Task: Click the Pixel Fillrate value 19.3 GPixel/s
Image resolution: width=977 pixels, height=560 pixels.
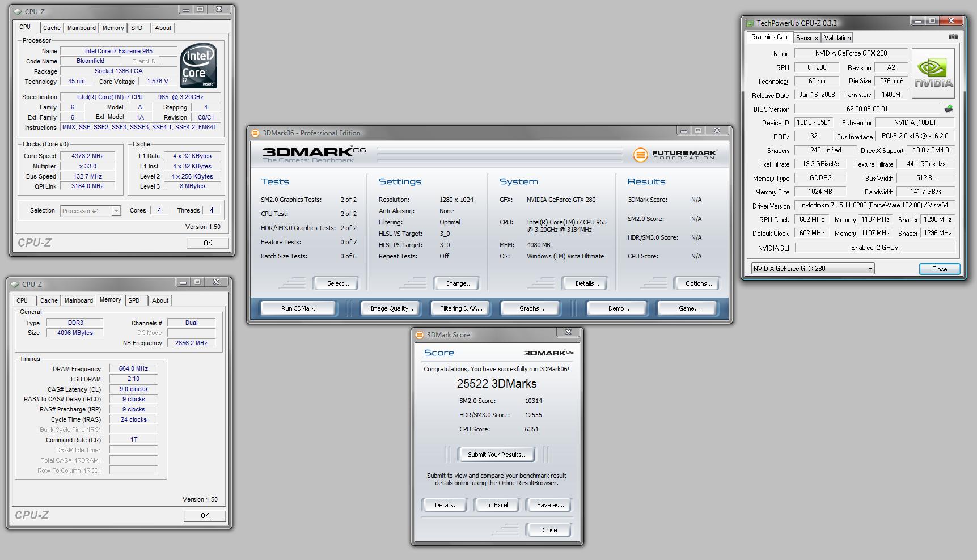Action: click(x=820, y=164)
